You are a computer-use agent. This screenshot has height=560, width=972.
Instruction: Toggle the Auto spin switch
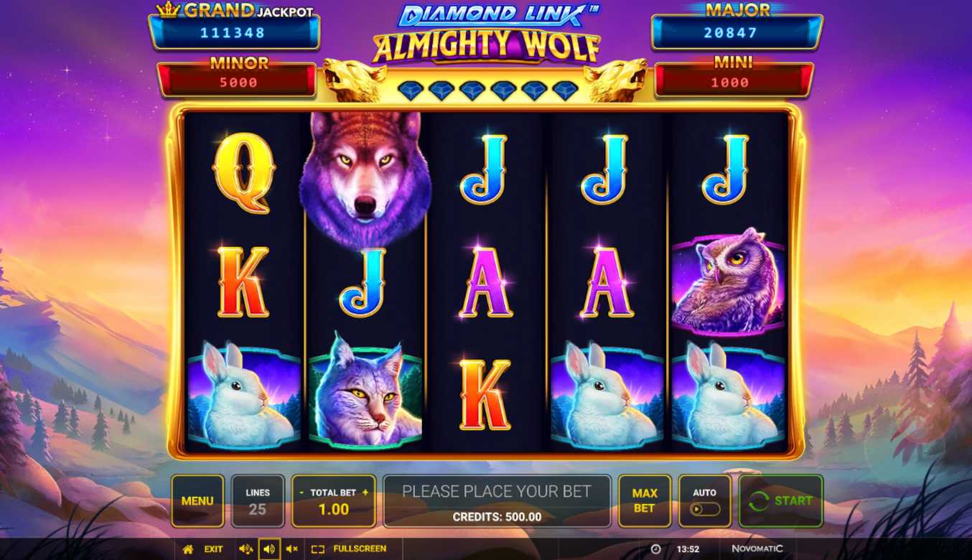705,509
